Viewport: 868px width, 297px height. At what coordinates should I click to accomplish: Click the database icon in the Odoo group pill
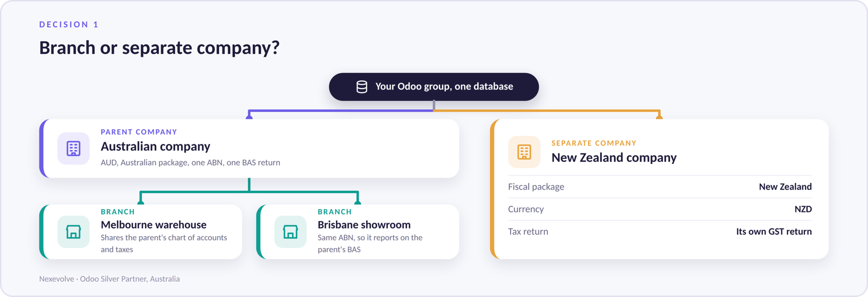coord(362,87)
